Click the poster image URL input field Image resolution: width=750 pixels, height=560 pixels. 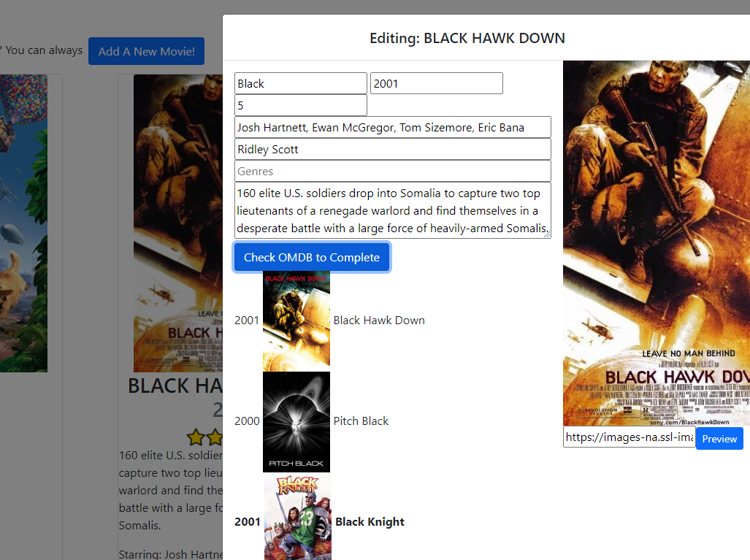pyautogui.click(x=628, y=437)
